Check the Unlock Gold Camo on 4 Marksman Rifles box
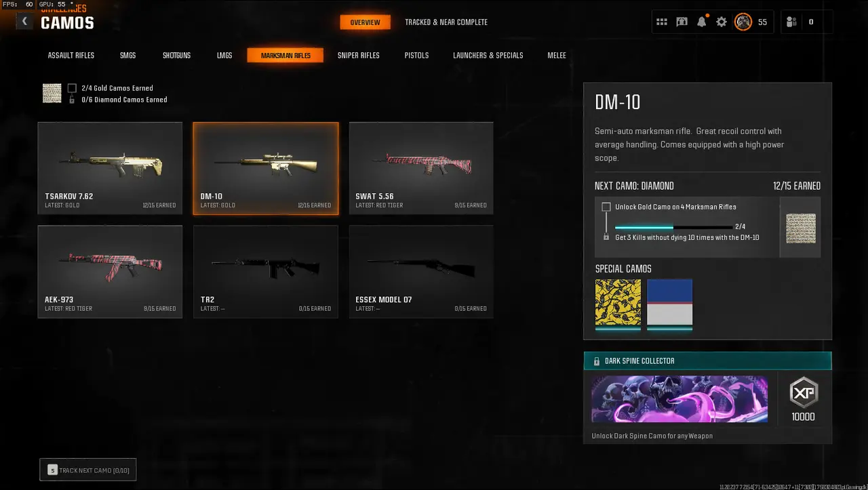The width and height of the screenshot is (868, 490). 606,207
